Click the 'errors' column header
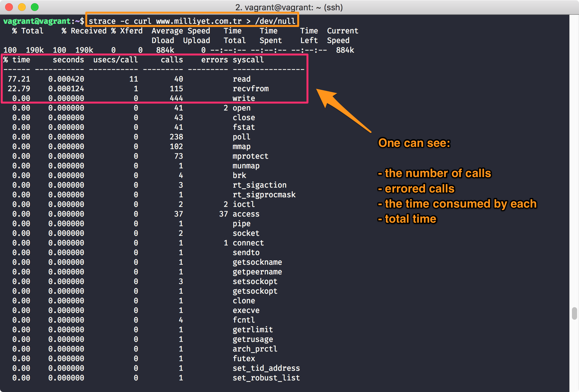This screenshot has height=392, width=579. click(x=215, y=60)
